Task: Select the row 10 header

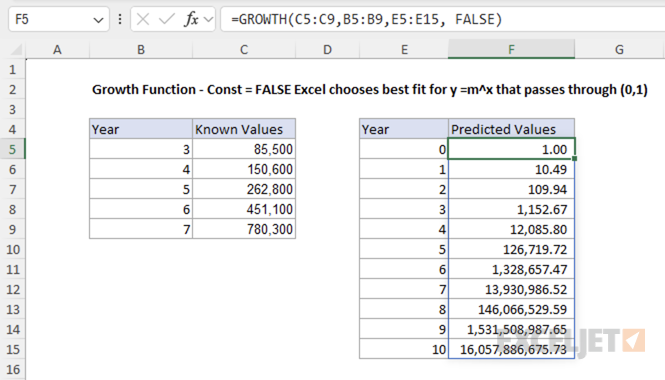Action: (x=12, y=249)
